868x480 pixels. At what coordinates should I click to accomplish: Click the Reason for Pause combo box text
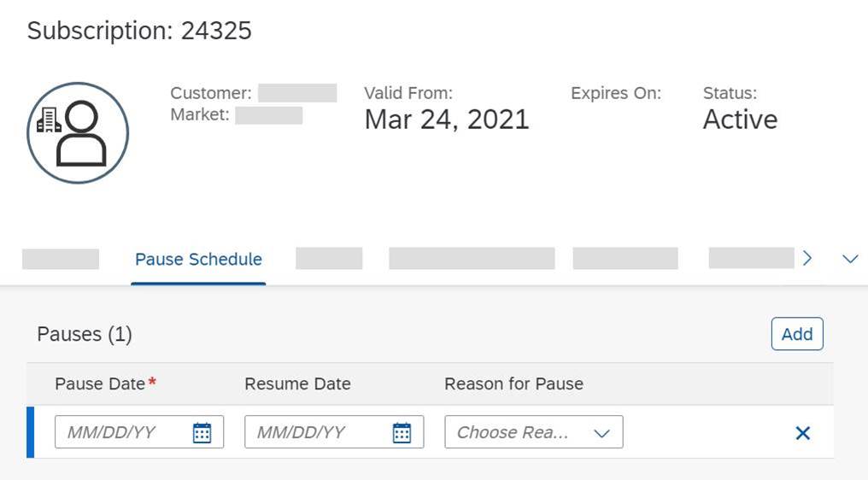point(513,433)
